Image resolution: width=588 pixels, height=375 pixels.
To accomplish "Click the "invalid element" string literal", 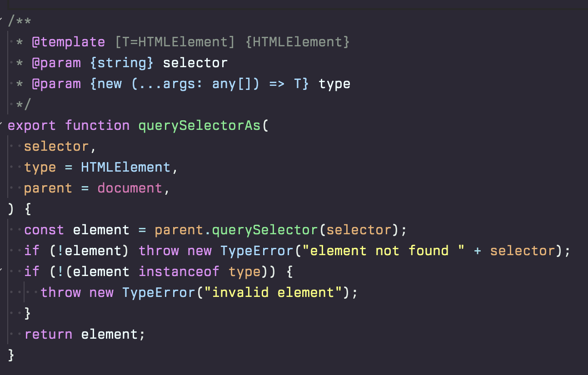I will [273, 292].
